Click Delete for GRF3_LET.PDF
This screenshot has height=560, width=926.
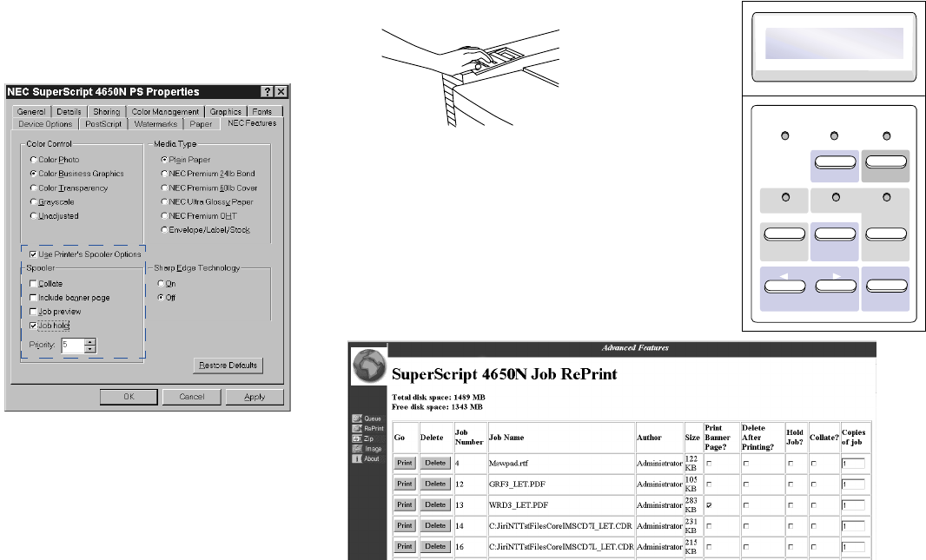pos(435,484)
